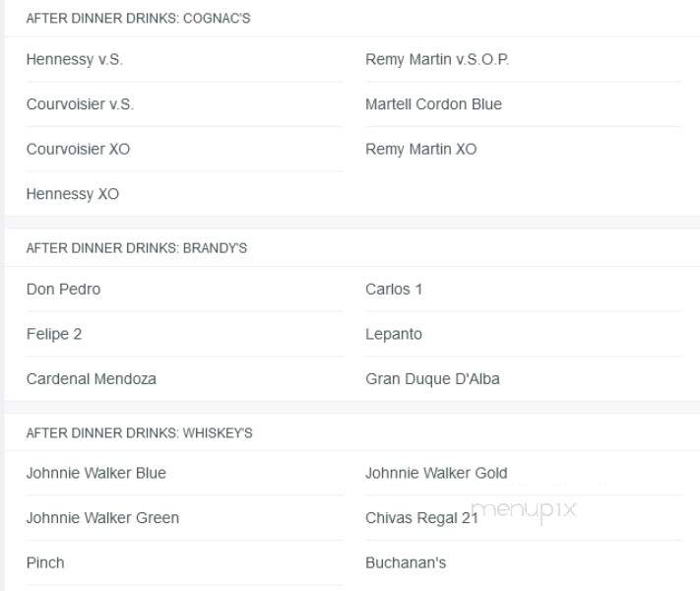Select Hennessy v.S. cognac item

pos(75,59)
